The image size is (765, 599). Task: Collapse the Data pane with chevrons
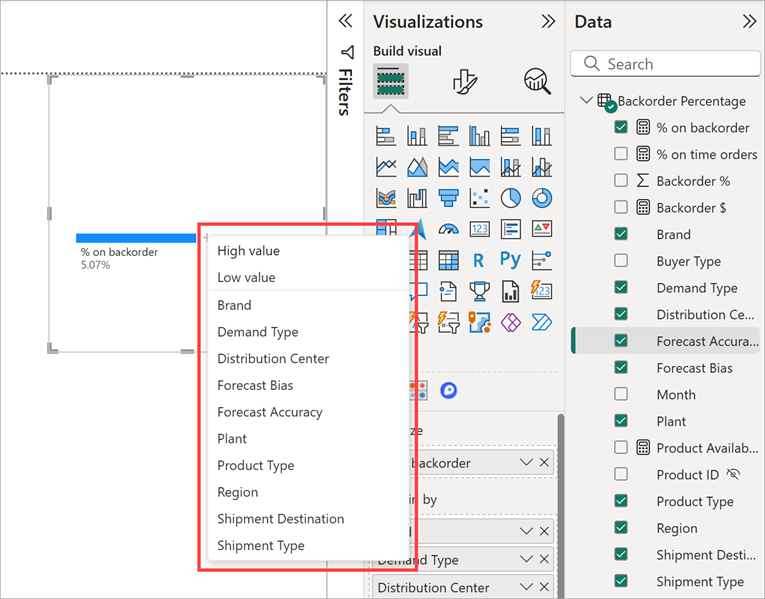(x=749, y=22)
